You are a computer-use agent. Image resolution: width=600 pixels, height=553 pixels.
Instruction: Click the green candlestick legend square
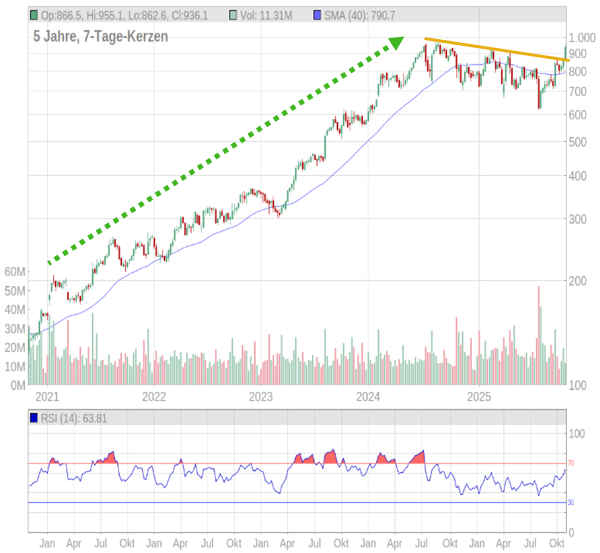tap(35, 16)
